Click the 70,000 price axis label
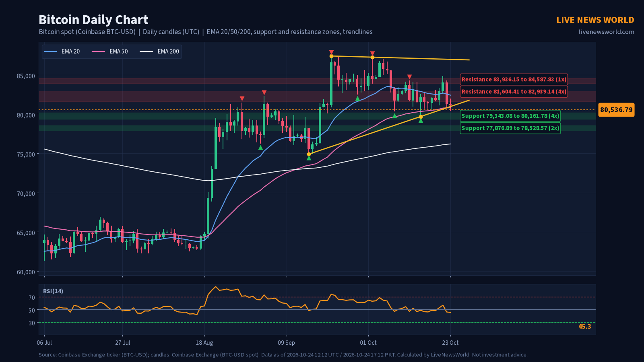Viewport: 644px width, 362px height. tap(26, 193)
